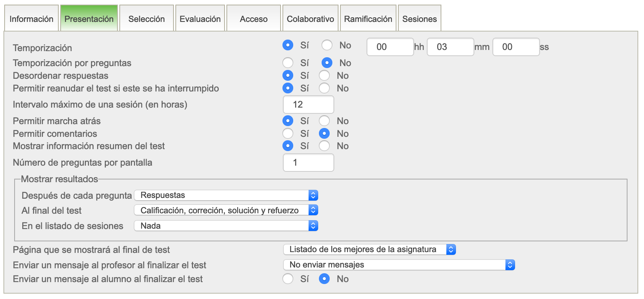Image resolution: width=644 pixels, height=299 pixels.
Task: Disable Permitir marcha atrás with No
Action: (324, 121)
